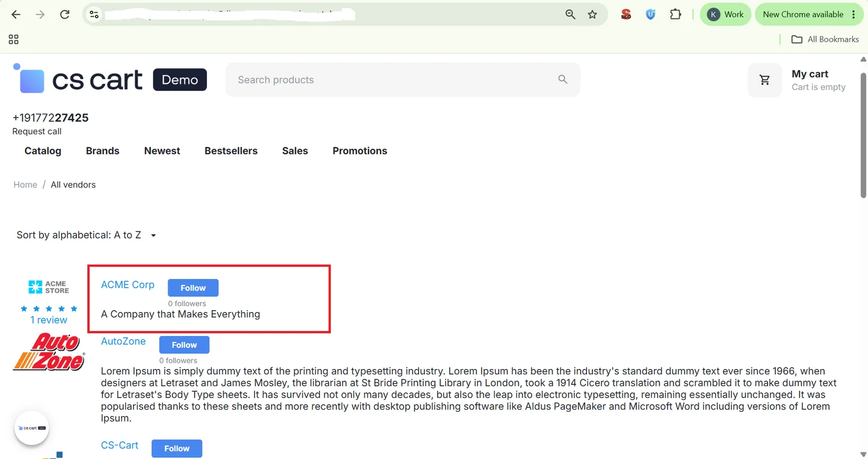
Task: Open the Extensions puzzle icon
Action: (675, 15)
